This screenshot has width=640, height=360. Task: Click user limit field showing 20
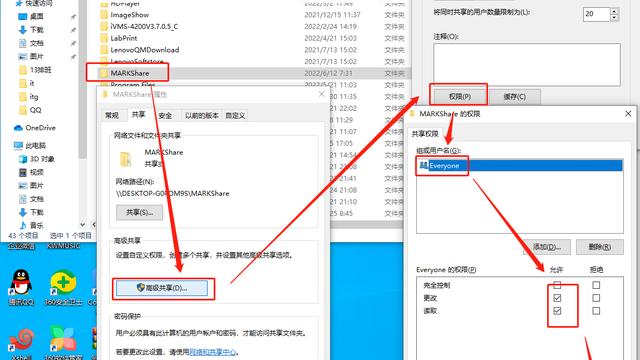pos(596,14)
